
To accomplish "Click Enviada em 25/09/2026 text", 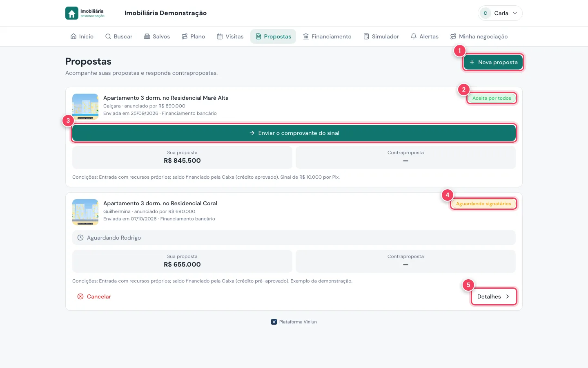I will click(131, 113).
